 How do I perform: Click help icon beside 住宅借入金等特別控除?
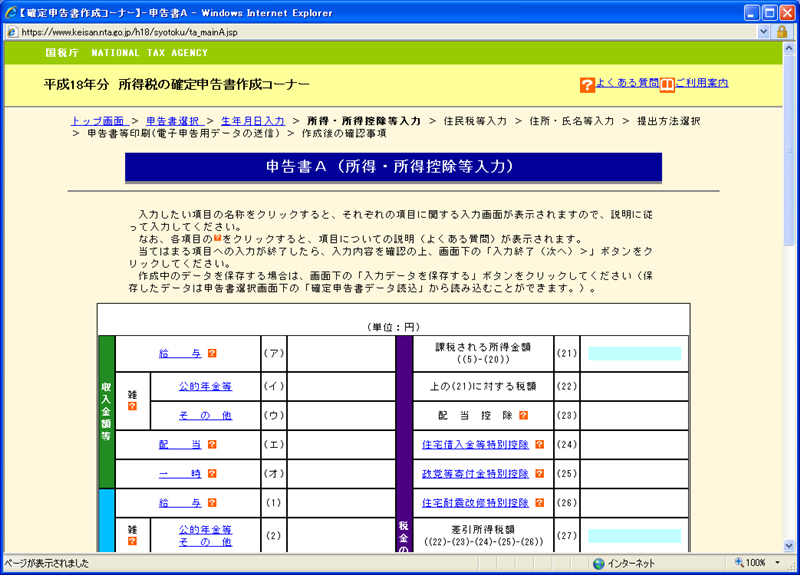540,444
